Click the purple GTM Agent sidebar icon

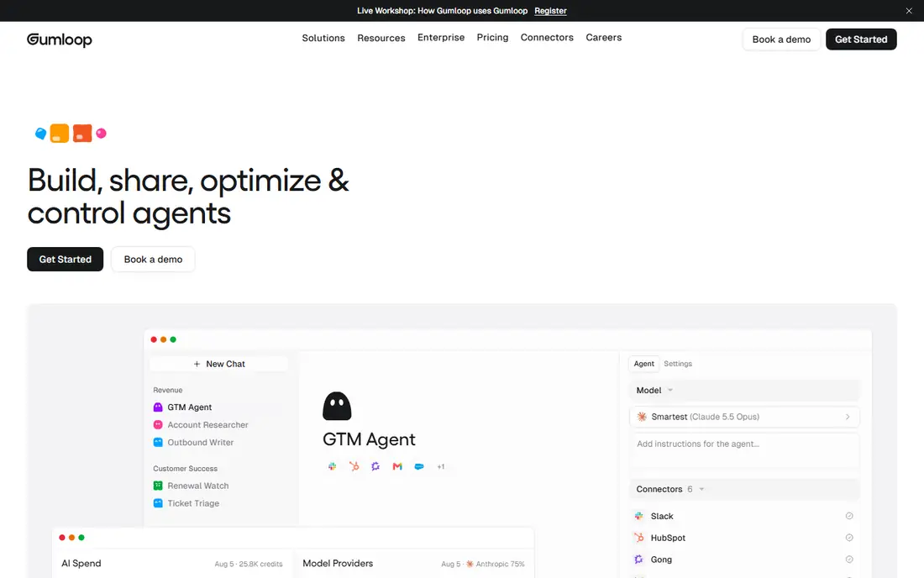(x=158, y=407)
